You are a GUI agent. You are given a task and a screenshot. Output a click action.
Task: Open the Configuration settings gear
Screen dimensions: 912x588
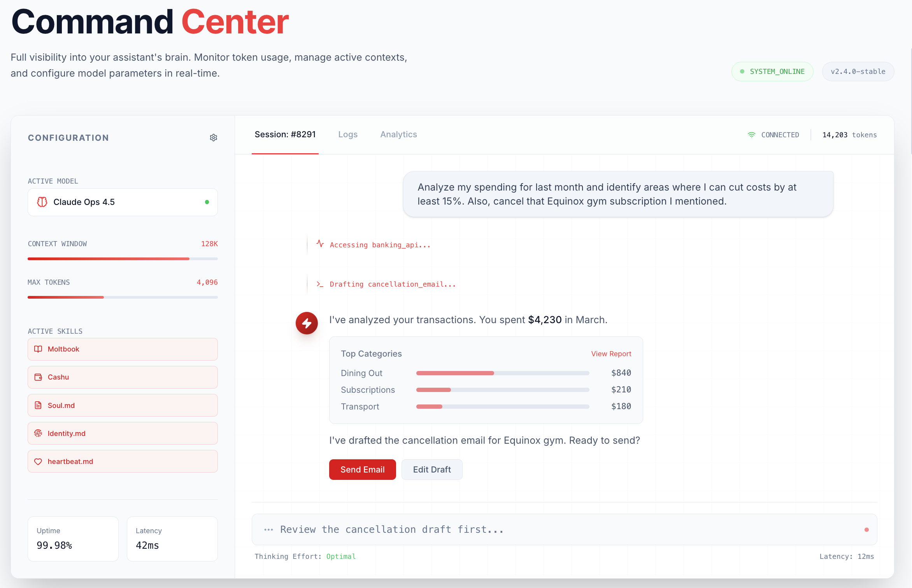click(213, 137)
